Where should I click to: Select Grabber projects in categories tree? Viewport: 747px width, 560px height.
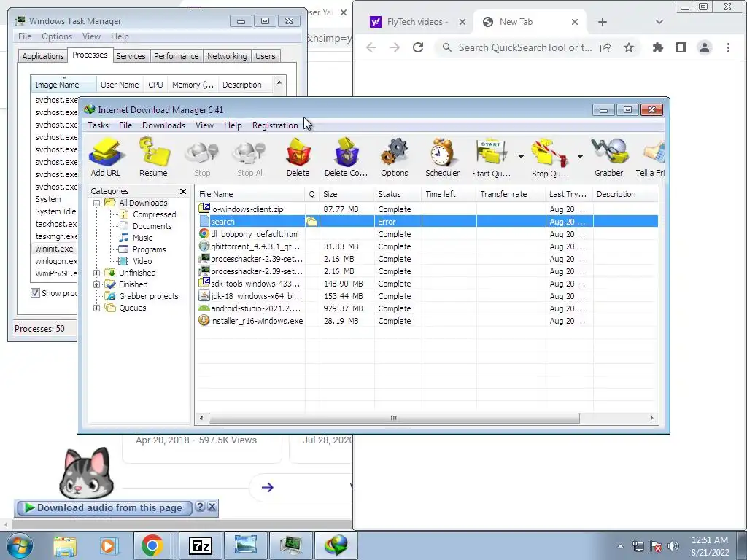tap(149, 296)
